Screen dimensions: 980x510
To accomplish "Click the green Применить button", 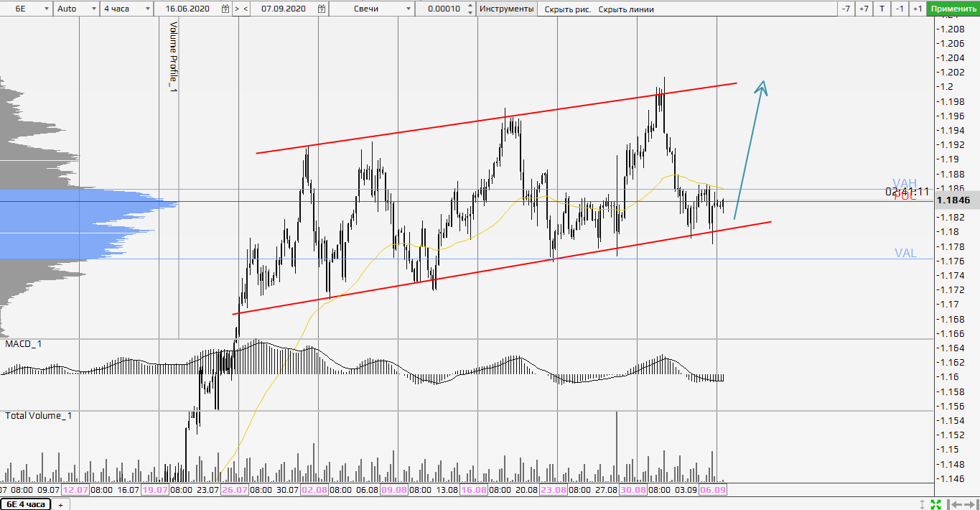I will coord(952,9).
